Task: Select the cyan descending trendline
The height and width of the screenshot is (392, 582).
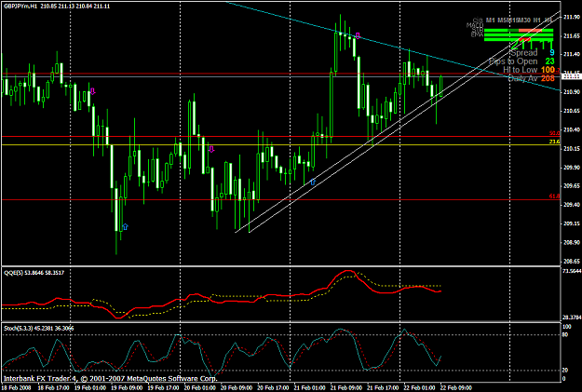Action: pyautogui.click(x=394, y=47)
